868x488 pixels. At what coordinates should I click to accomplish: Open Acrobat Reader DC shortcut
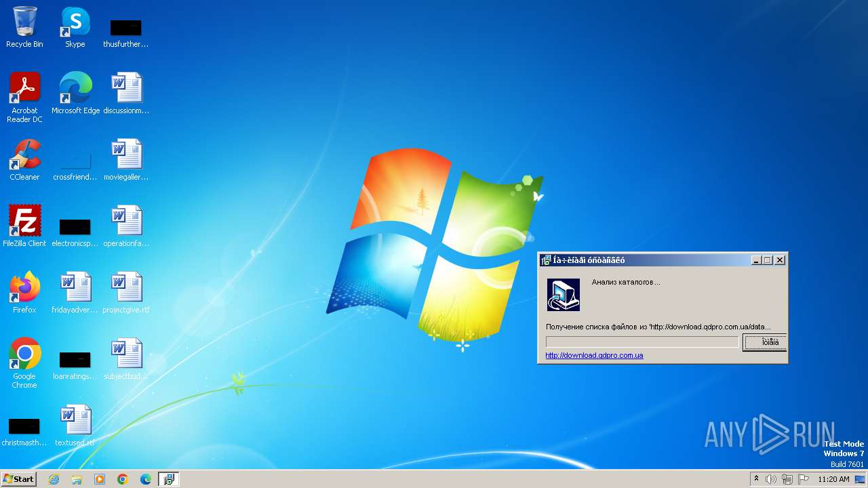click(24, 98)
